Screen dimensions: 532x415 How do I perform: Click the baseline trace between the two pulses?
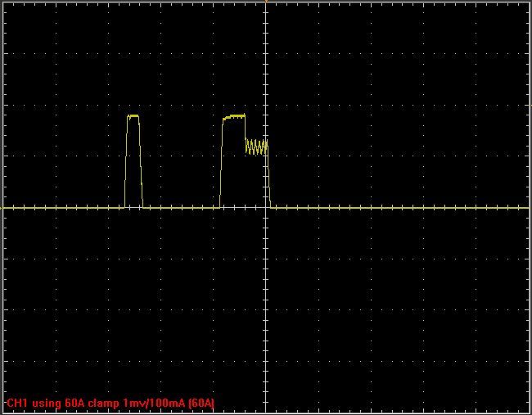click(x=180, y=208)
